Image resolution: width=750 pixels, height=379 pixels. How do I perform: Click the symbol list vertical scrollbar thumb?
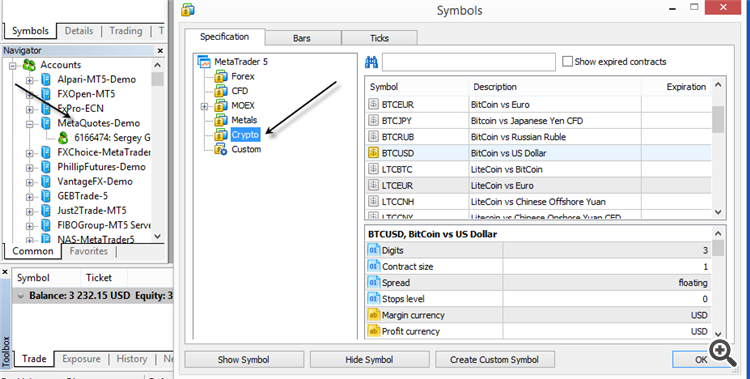coord(717,119)
